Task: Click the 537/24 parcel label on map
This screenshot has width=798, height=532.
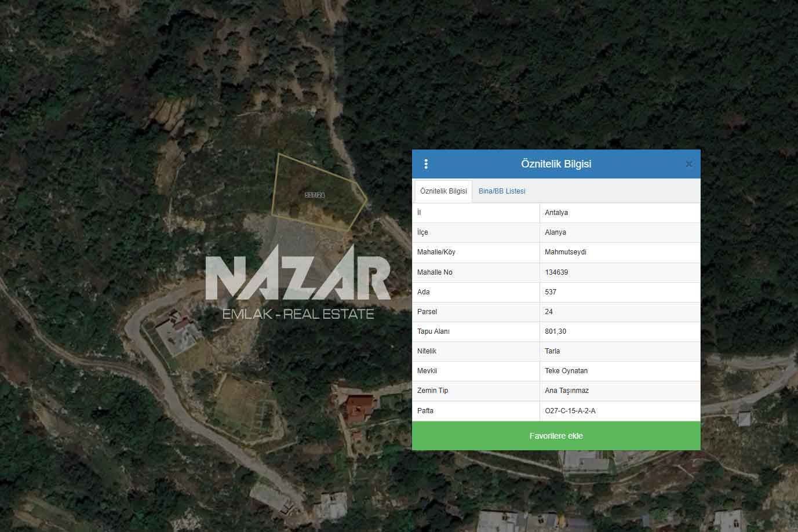Action: (x=315, y=195)
